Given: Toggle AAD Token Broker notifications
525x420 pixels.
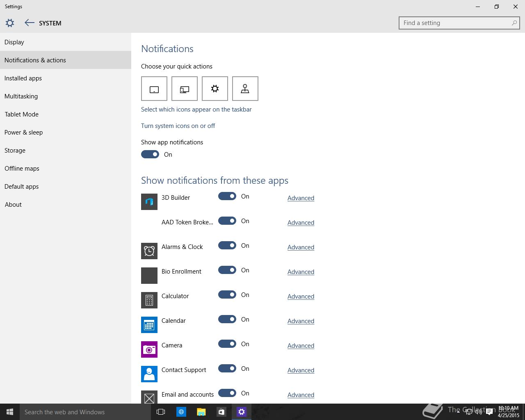Looking at the screenshot, I should pos(227,221).
